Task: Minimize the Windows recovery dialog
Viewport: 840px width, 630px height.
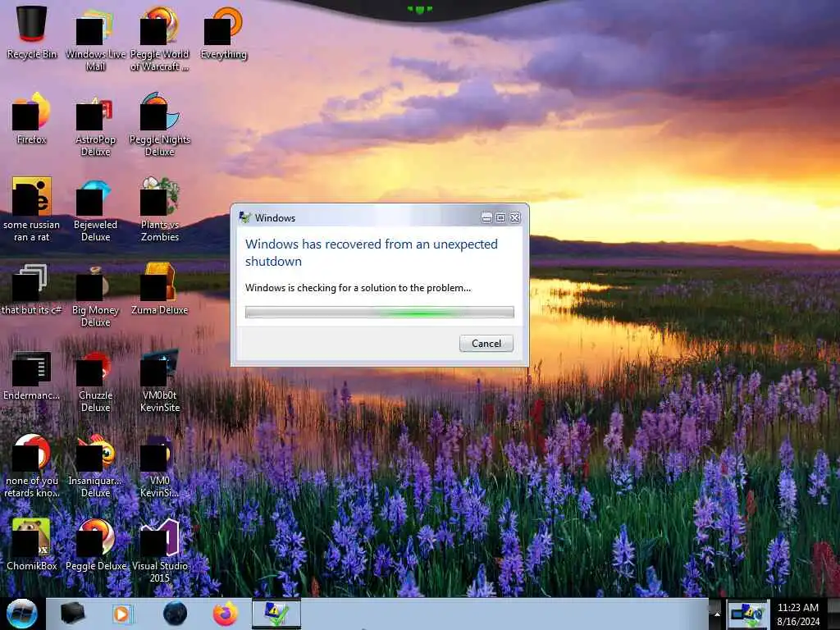Action: pos(486,217)
